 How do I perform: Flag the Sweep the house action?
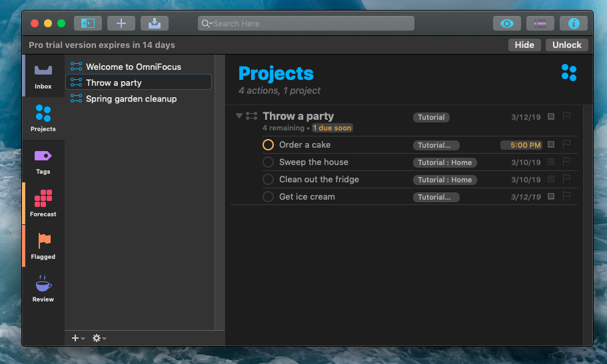566,161
